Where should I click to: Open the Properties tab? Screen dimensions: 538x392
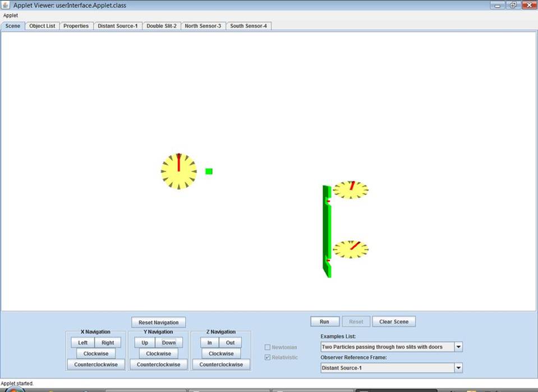76,26
